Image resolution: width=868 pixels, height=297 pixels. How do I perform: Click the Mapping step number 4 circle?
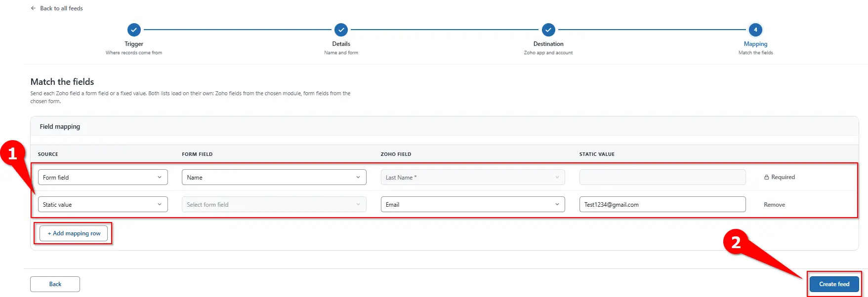pyautogui.click(x=755, y=30)
